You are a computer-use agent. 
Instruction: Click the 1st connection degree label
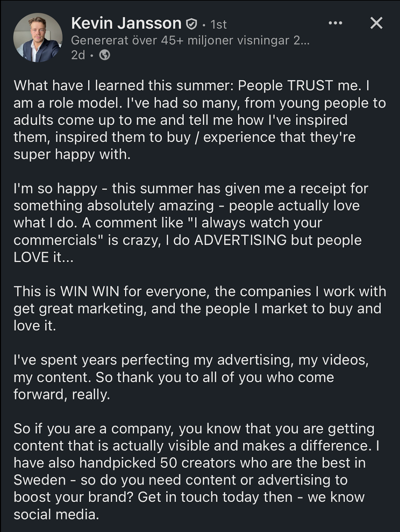click(218, 24)
